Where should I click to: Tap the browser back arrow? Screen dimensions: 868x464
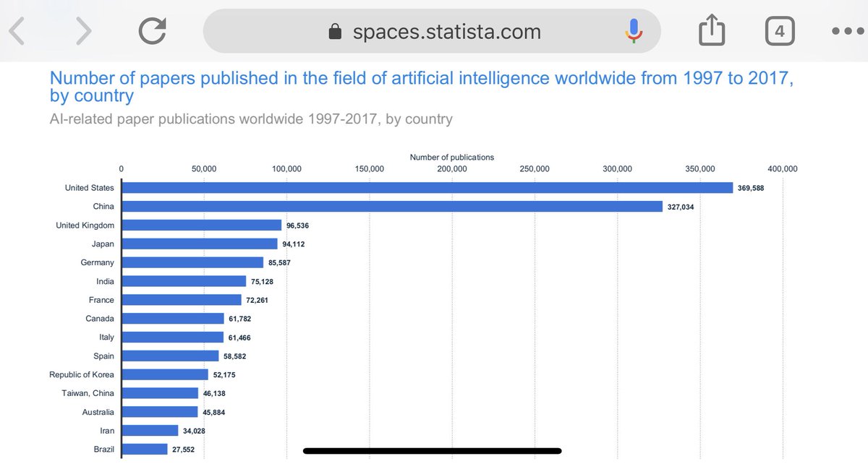17,31
